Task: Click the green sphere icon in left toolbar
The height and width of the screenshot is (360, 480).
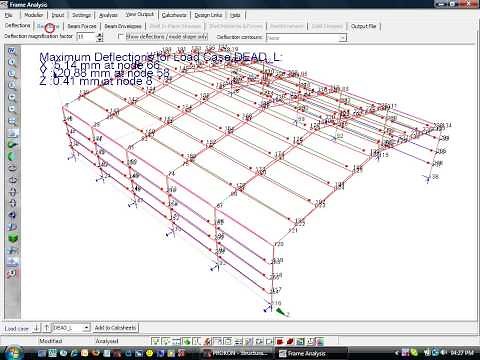Action: click(x=12, y=156)
